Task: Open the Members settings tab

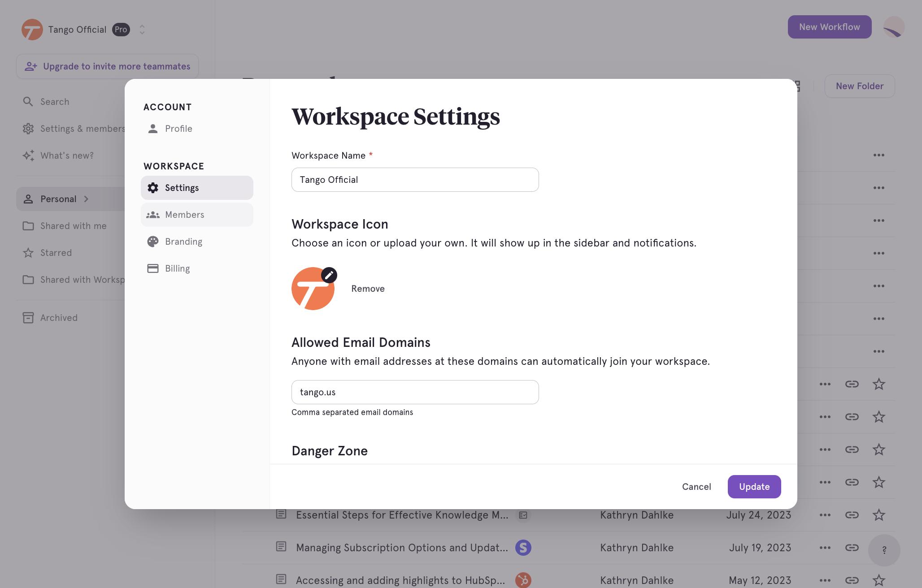Action: point(197,215)
